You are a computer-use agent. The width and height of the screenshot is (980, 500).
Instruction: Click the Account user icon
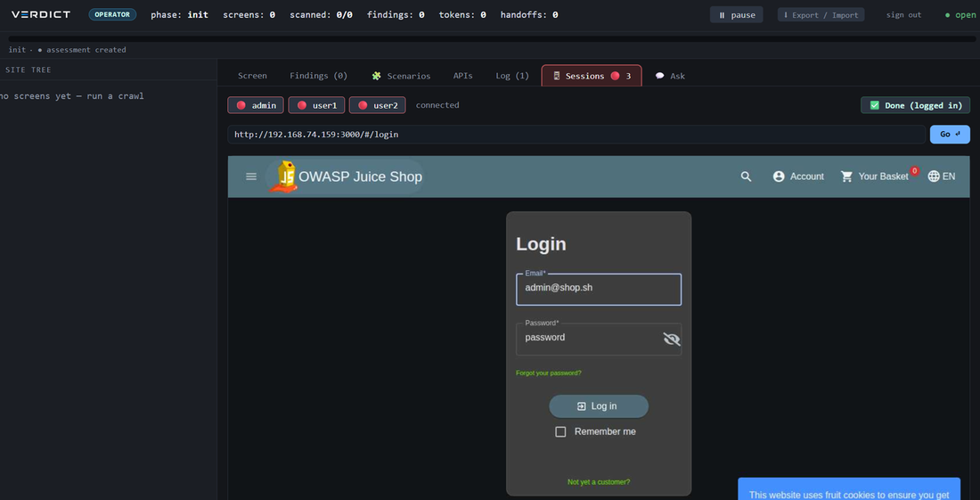click(x=779, y=176)
